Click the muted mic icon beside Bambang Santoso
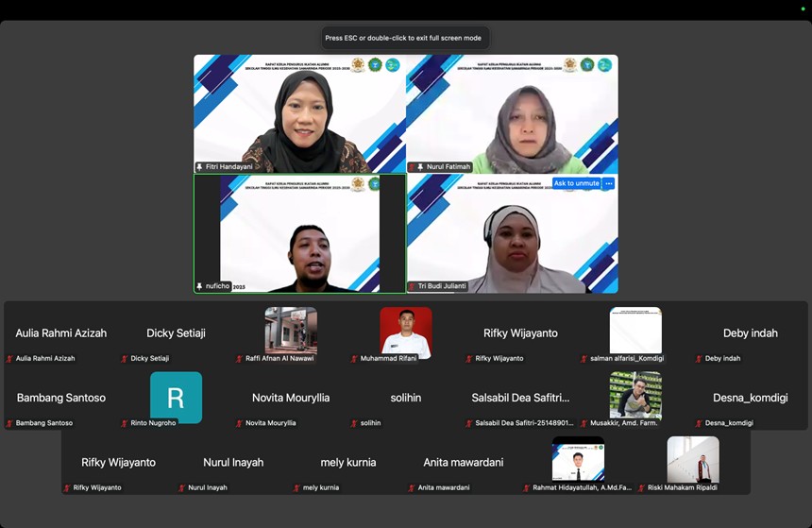812x528 pixels. (9, 423)
